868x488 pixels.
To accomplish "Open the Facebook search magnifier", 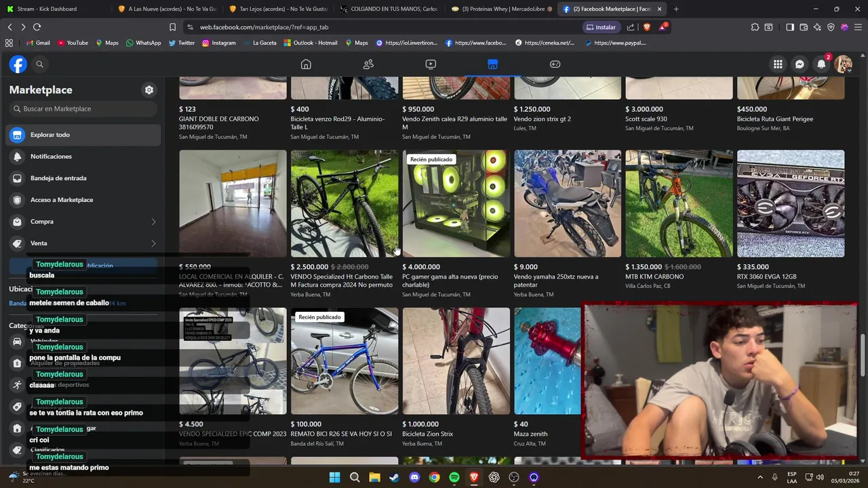I will tap(39, 64).
